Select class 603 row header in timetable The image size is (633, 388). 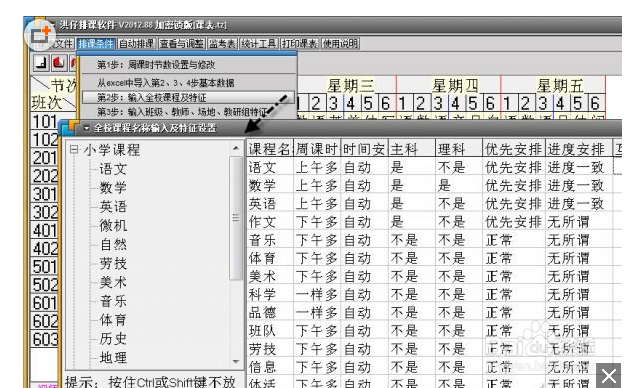point(45,340)
